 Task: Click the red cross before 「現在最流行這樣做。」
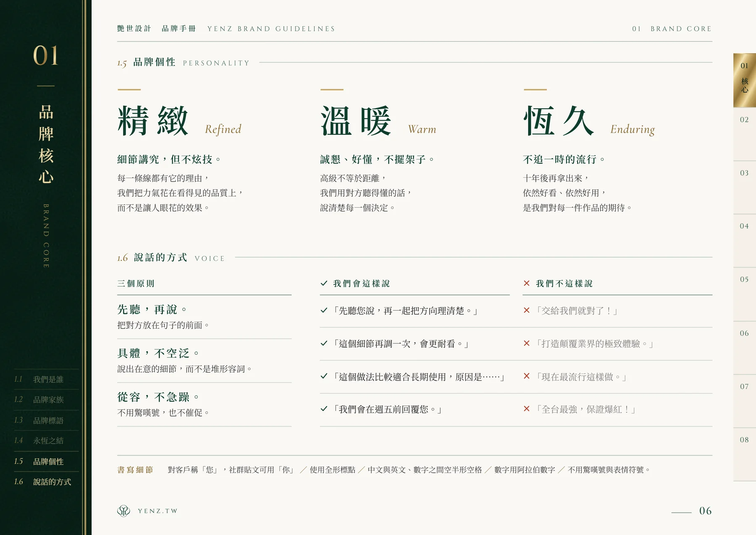(527, 376)
